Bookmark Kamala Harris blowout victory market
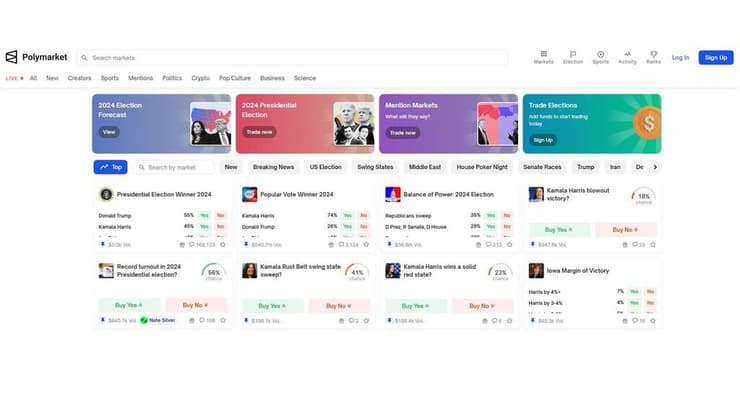 (x=653, y=245)
